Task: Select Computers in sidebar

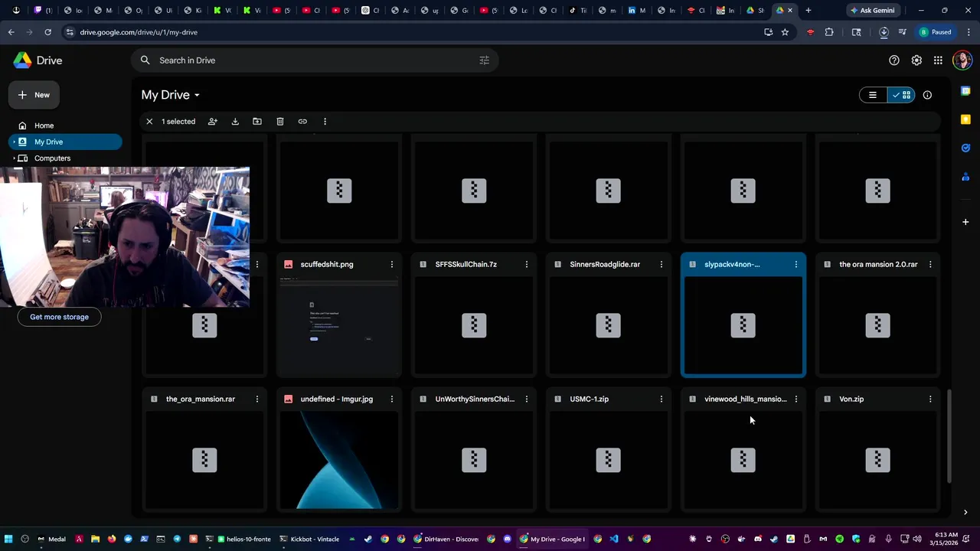Action: point(66,158)
